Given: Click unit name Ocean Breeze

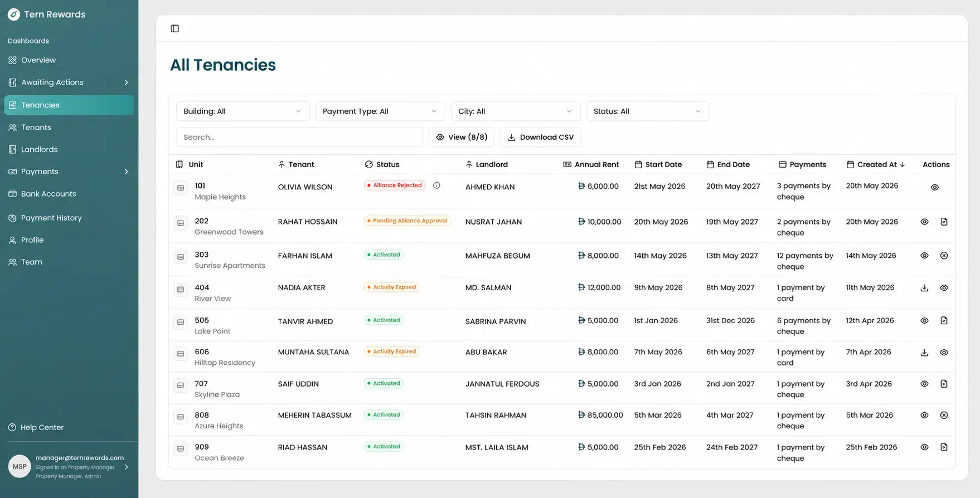Looking at the screenshot, I should pyautogui.click(x=219, y=458).
